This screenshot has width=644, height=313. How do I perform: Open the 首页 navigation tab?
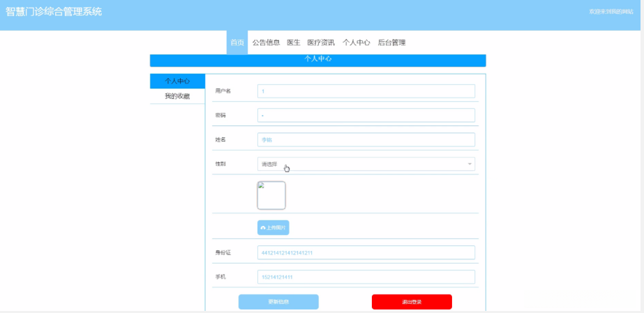[x=237, y=43]
